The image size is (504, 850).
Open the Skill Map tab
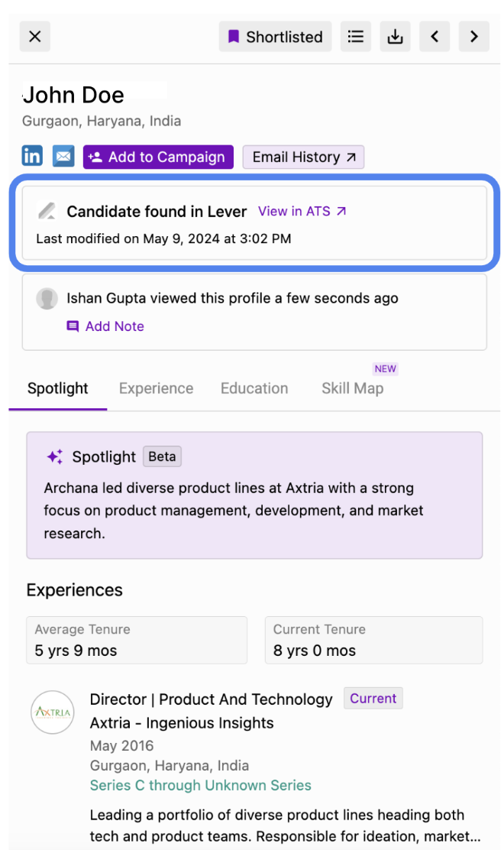353,388
